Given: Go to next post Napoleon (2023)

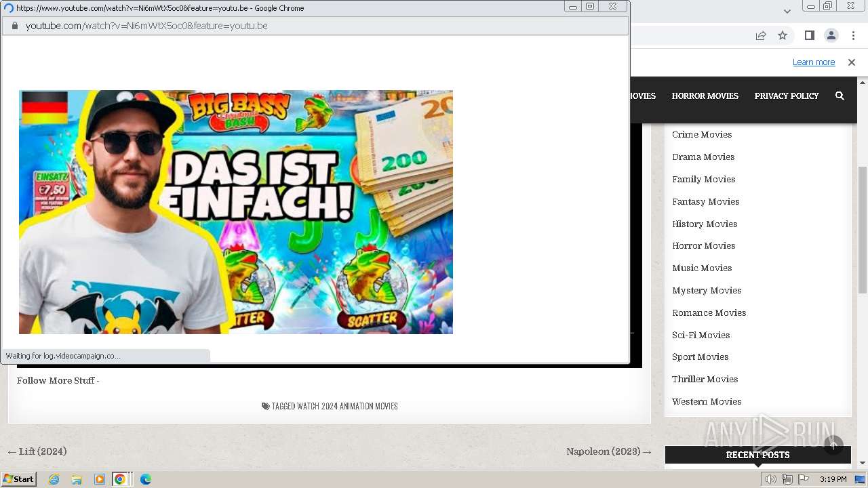Looking at the screenshot, I should point(609,451).
